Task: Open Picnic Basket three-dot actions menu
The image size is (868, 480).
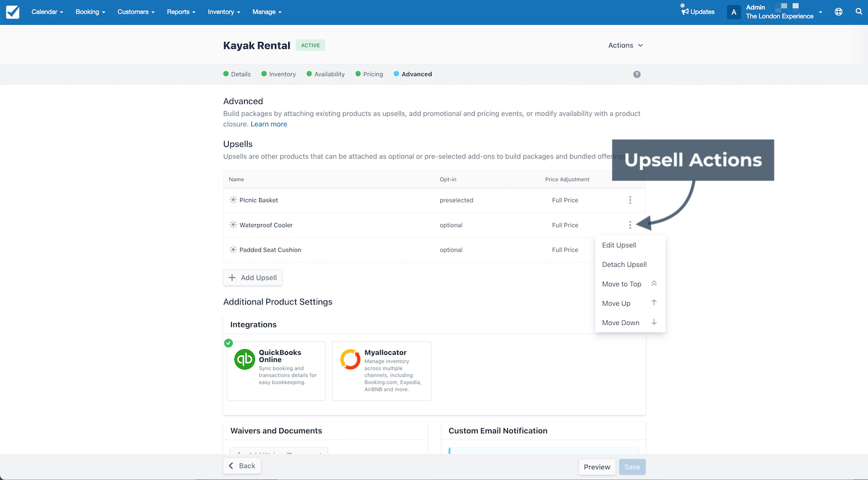Action: (x=630, y=200)
